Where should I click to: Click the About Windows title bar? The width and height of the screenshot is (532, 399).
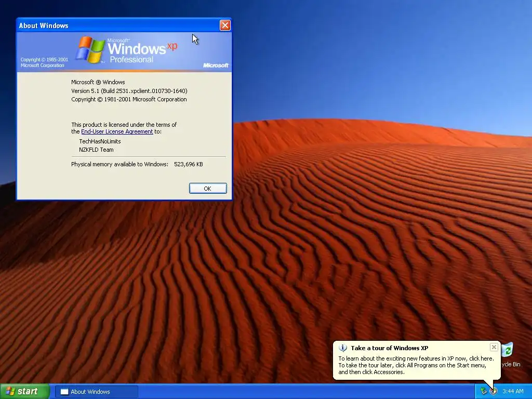click(119, 25)
